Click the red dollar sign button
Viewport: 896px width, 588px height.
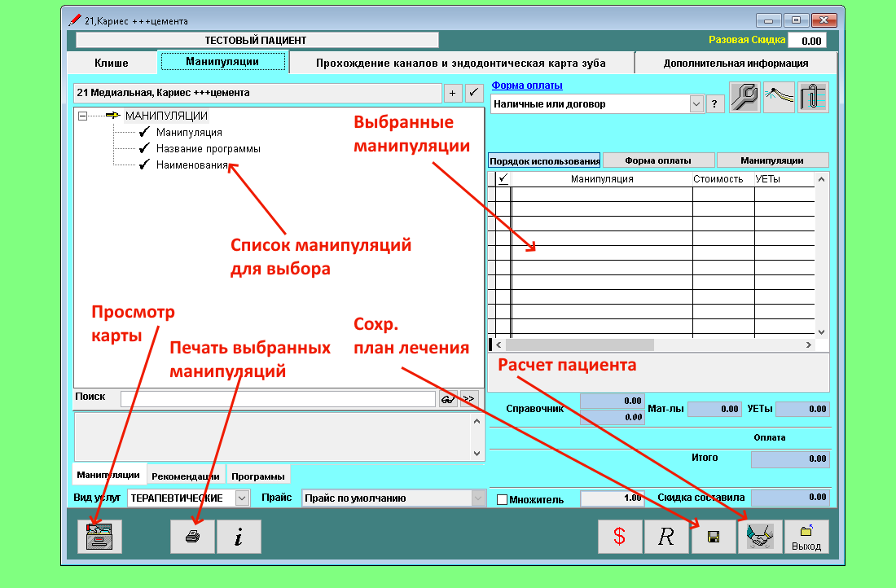(619, 537)
